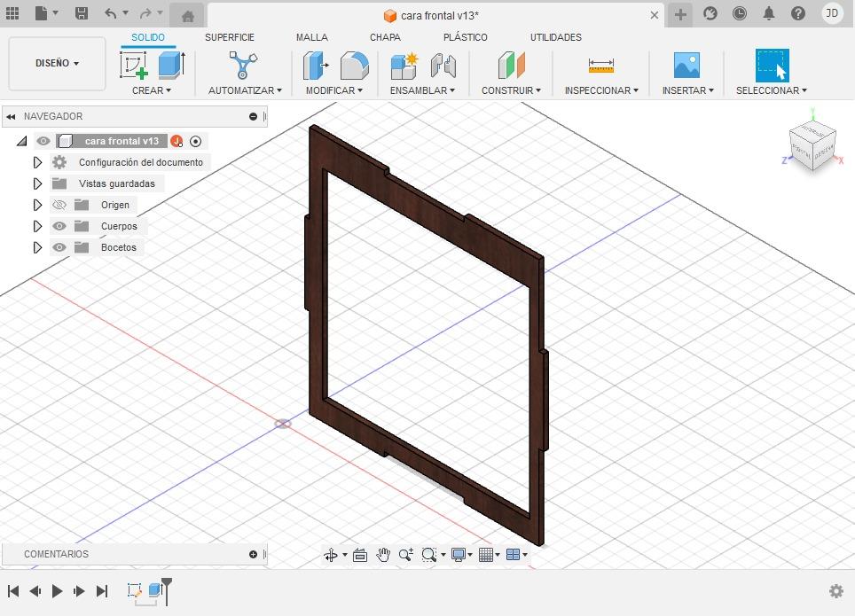Image resolution: width=855 pixels, height=616 pixels.
Task: Open grid and snaps settings
Action: coord(486,555)
